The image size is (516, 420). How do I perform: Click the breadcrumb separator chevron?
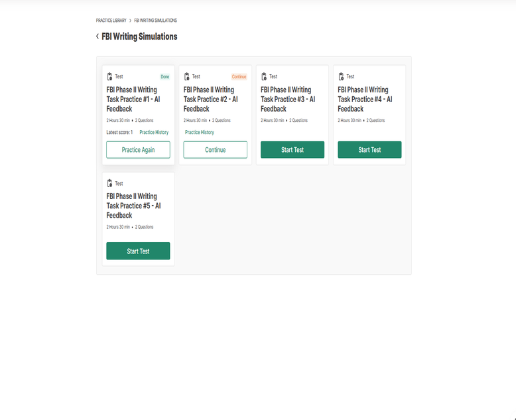tap(130, 21)
